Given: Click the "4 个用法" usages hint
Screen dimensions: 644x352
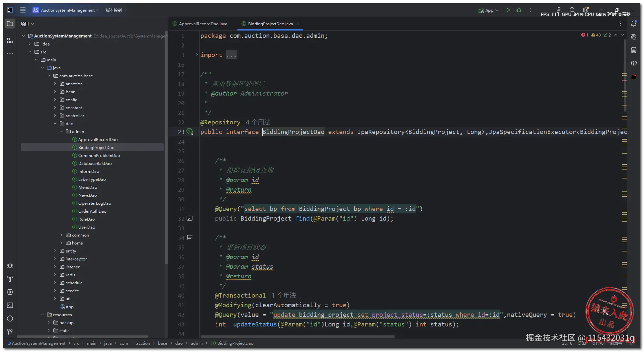Looking at the screenshot, I should tap(258, 122).
